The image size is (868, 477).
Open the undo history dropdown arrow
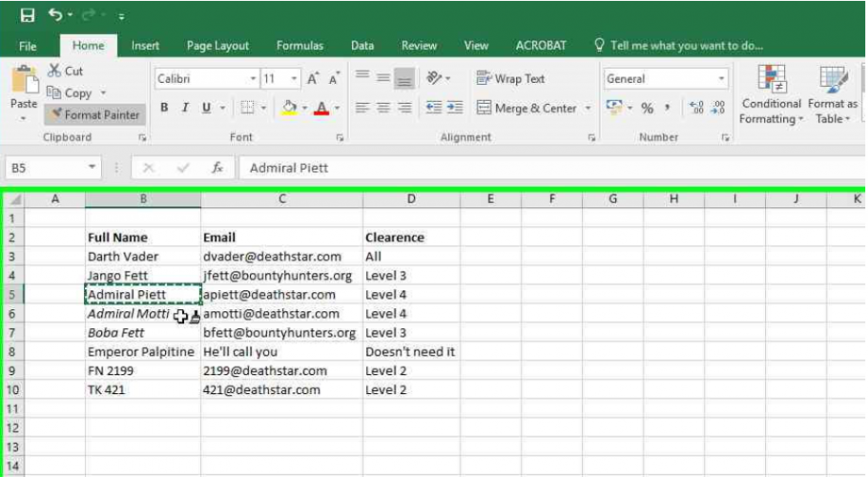(71, 15)
